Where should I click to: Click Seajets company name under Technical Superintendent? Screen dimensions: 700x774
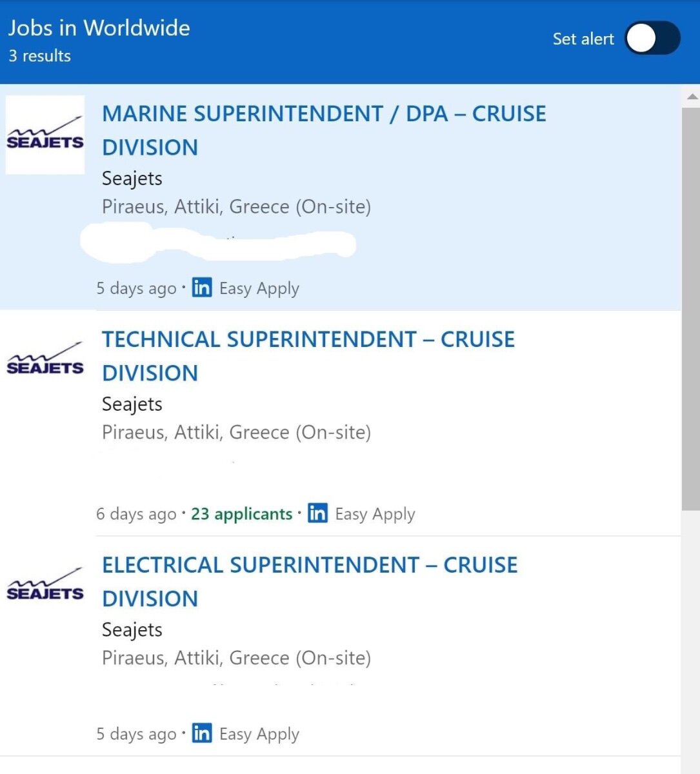click(132, 404)
